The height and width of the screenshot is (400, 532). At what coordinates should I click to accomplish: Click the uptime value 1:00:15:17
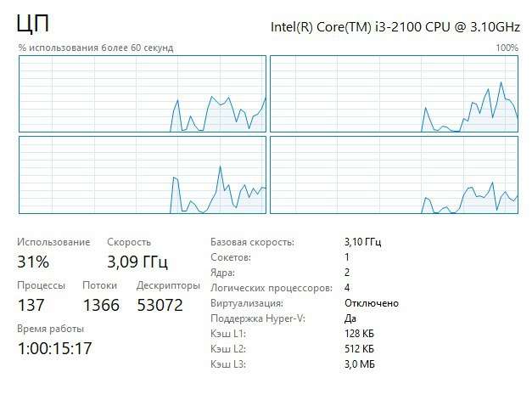(55, 348)
